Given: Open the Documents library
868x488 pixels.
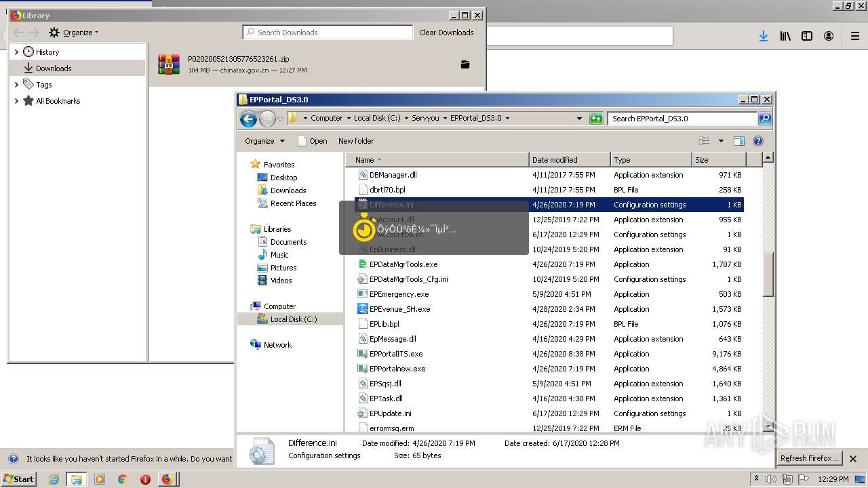Looking at the screenshot, I should [x=288, y=242].
